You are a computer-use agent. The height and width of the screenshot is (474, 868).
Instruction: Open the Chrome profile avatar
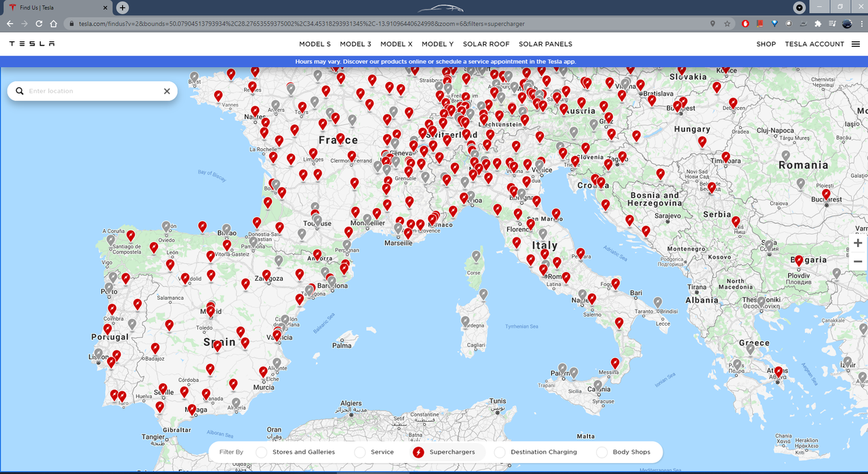point(847,24)
